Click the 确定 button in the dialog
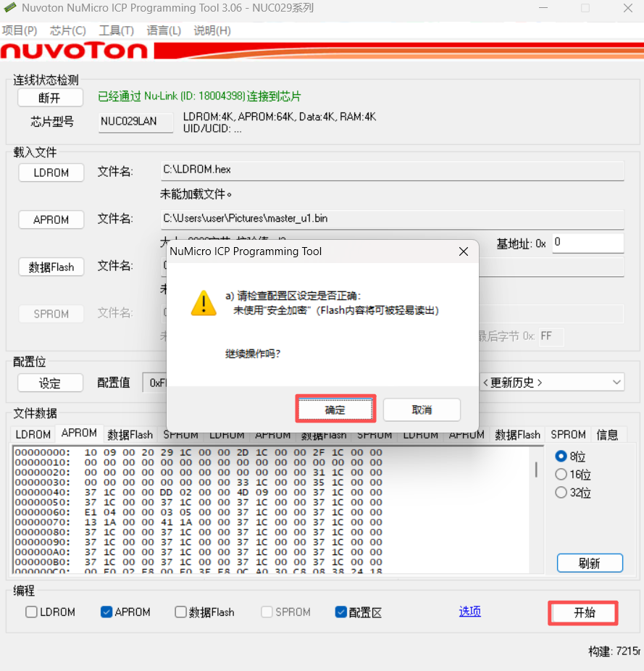Viewport: 644px width, 671px height. coord(335,409)
